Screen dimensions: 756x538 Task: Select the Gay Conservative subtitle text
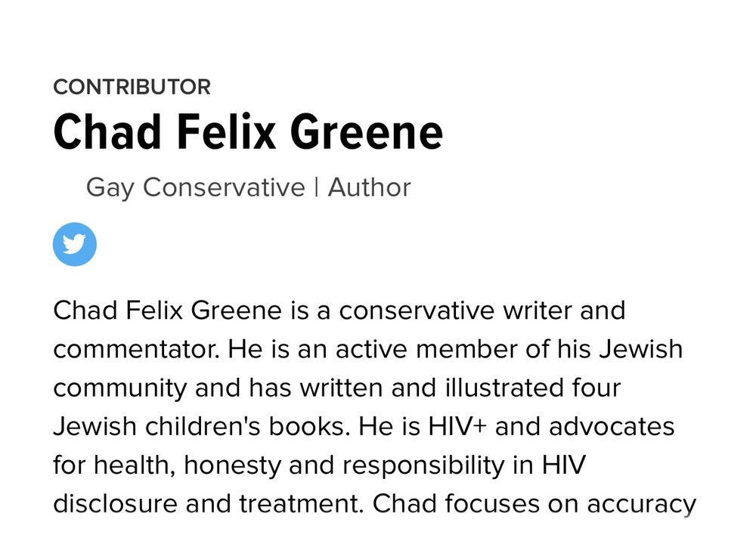pos(195,187)
